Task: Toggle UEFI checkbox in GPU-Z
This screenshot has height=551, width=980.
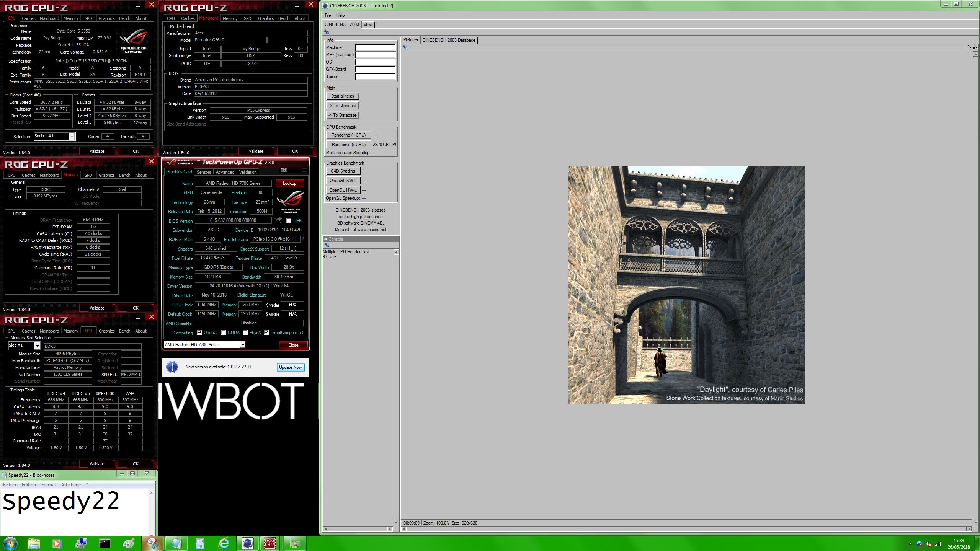Action: [289, 221]
